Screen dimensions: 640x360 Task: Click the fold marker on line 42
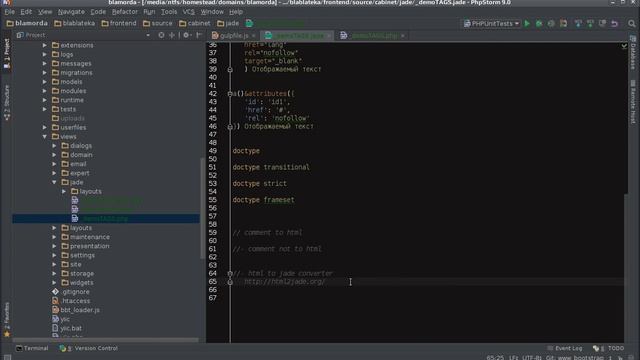230,93
